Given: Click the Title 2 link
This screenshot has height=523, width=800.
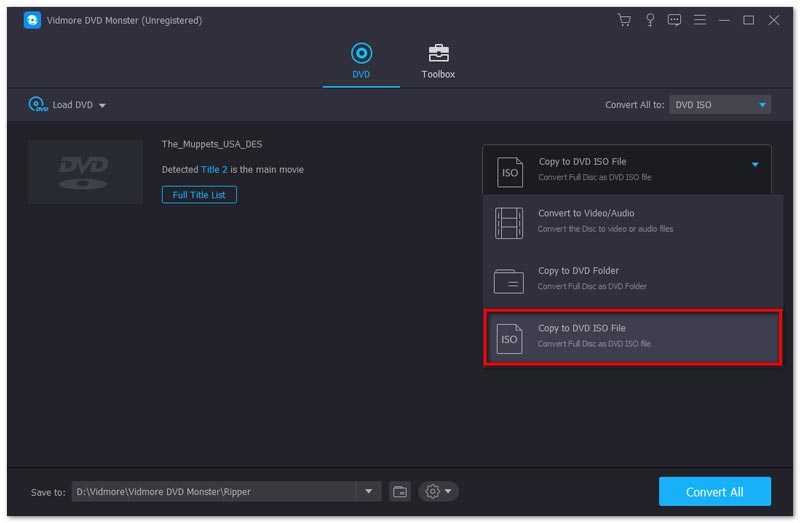Looking at the screenshot, I should click(214, 169).
